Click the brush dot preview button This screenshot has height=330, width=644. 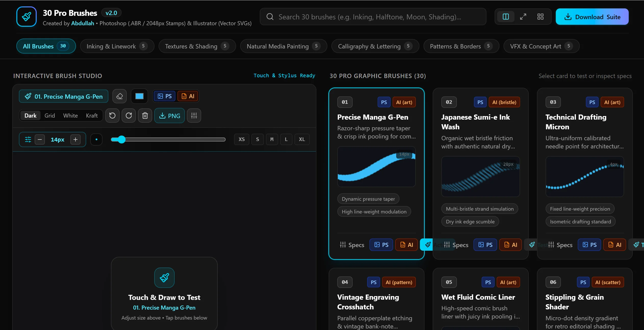coord(96,139)
